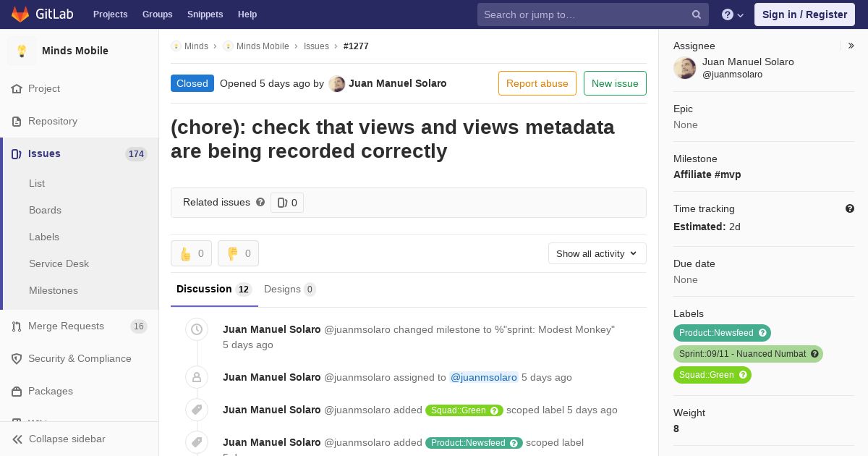Open the Snippets page
Viewport: 868px width, 456px height.
point(205,14)
